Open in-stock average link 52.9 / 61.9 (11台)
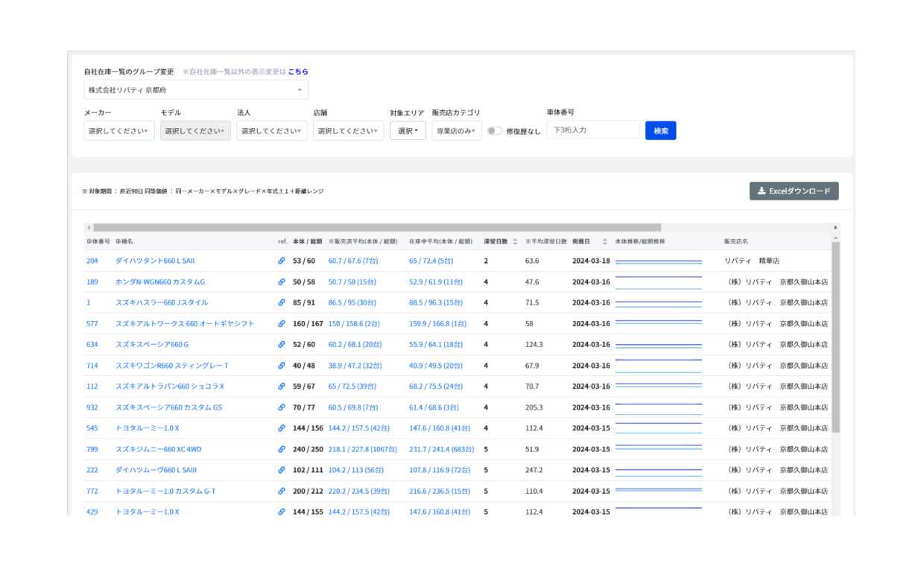 (436, 282)
